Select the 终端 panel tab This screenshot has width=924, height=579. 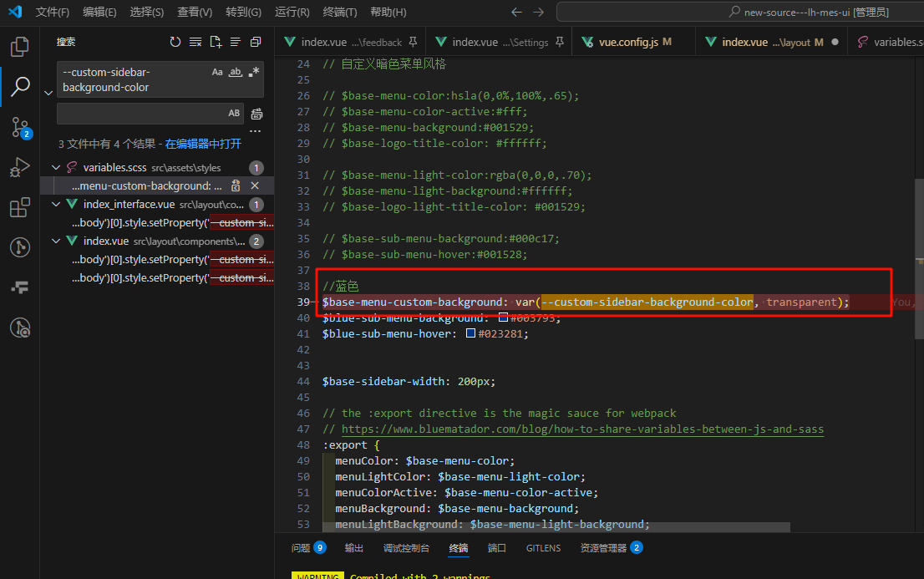459,548
